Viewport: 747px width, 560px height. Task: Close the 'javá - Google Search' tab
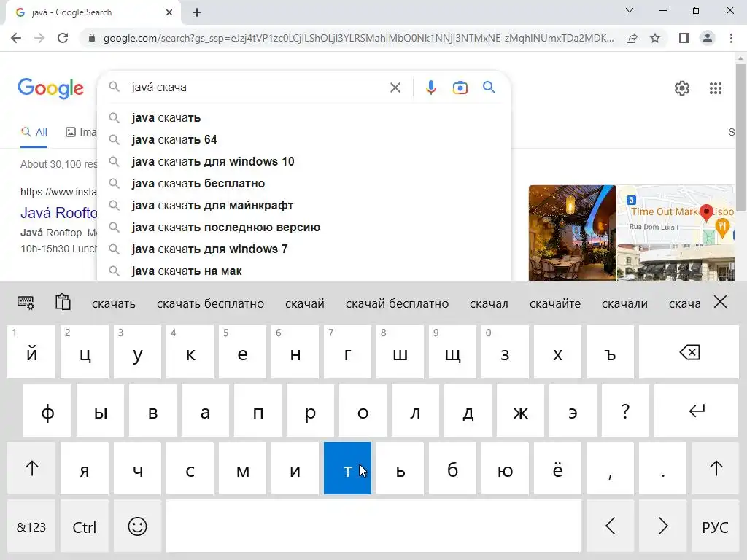169,12
